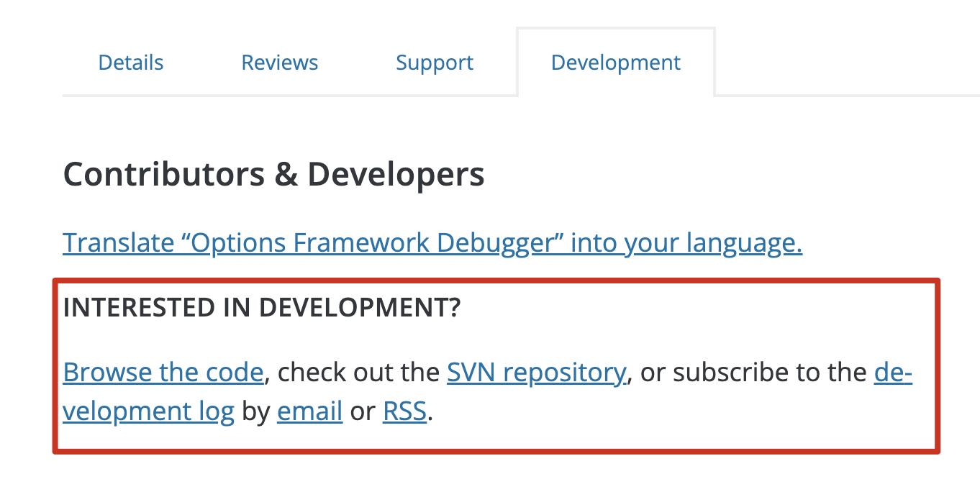The height and width of the screenshot is (492, 980).
Task: Subscribe via the email link
Action: pyautogui.click(x=309, y=411)
